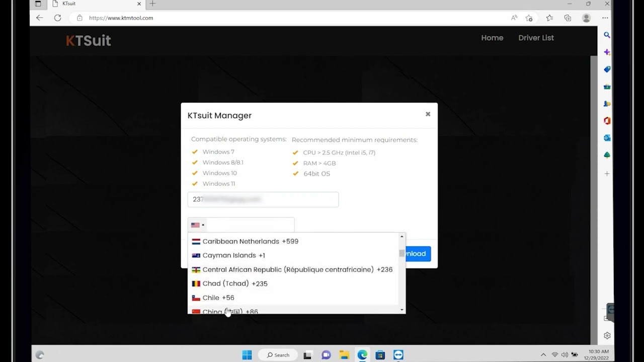The image size is (644, 362).
Task: Go to the Home page link
Action: [492, 38]
